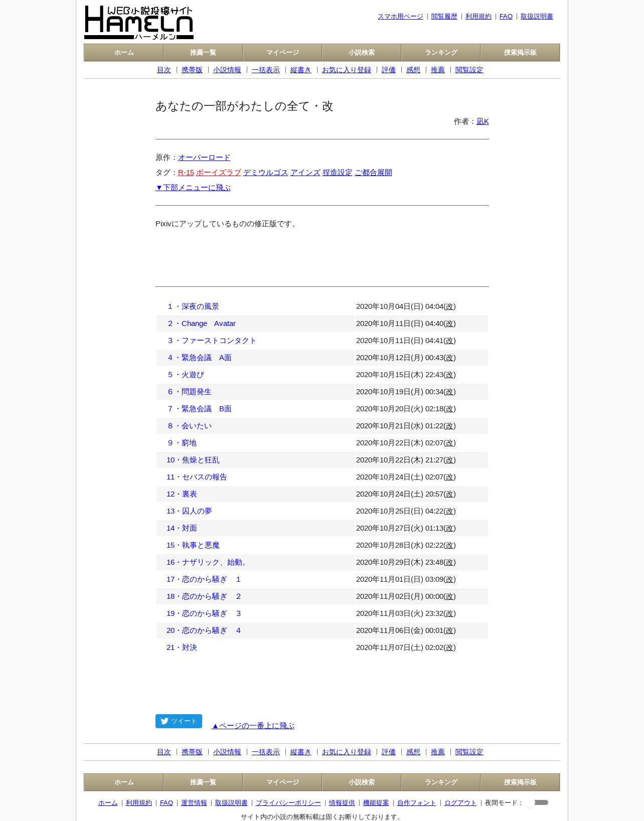The image size is (644, 821).
Task: Click the デミウルゴス tag
Action: [x=266, y=173]
